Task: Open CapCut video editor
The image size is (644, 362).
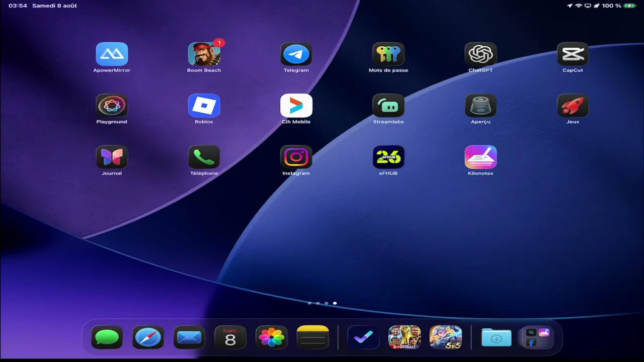Action: pos(573,54)
